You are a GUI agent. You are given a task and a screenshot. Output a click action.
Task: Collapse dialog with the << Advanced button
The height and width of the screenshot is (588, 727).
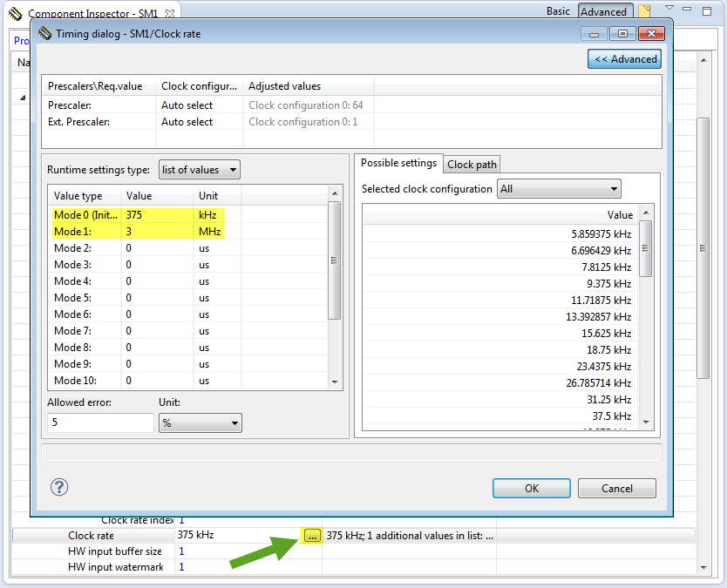pyautogui.click(x=625, y=59)
